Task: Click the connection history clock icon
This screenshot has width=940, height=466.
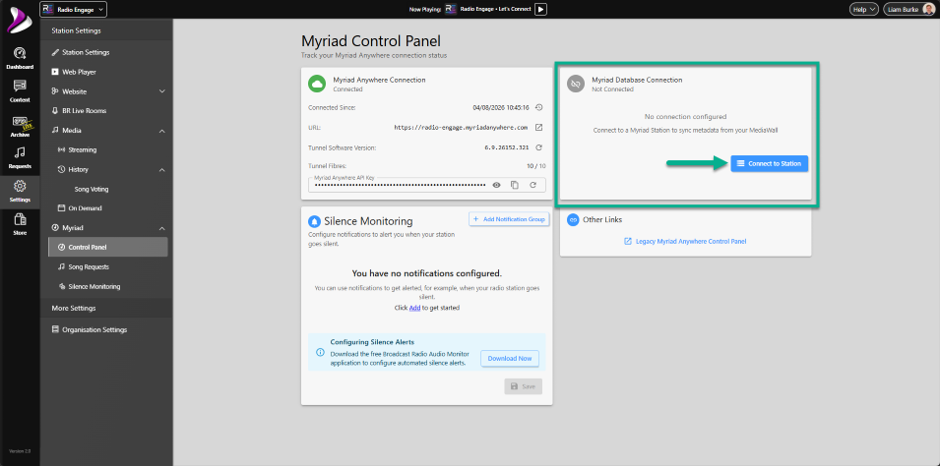Action: click(538, 108)
